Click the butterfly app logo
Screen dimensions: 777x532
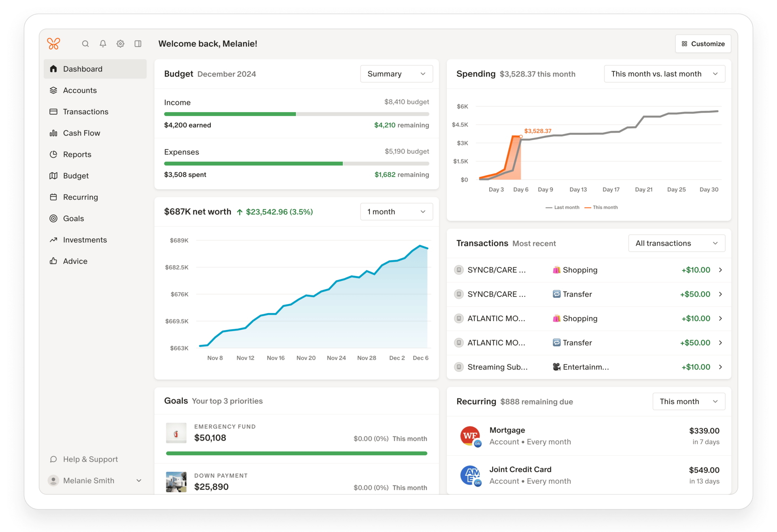[53, 44]
